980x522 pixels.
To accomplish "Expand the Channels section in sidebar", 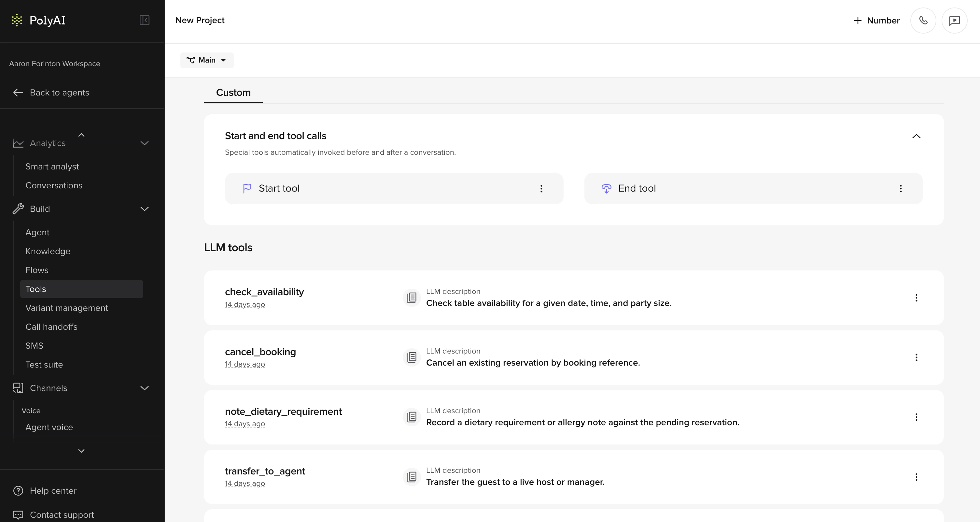I will 144,388.
